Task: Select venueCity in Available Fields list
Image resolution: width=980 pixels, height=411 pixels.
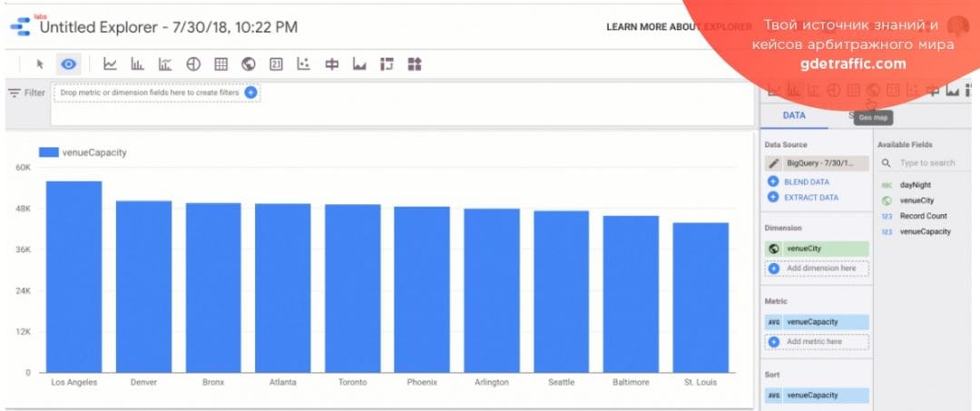Action: (916, 201)
